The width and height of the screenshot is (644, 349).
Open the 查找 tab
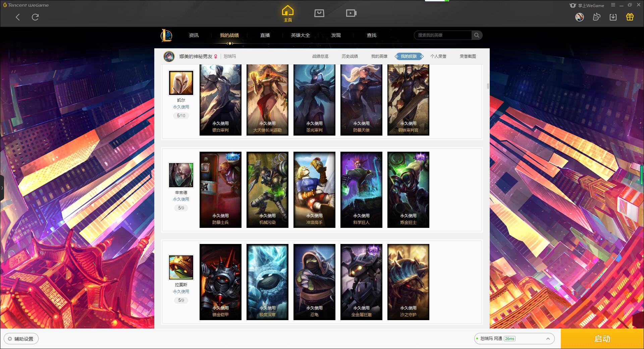[x=372, y=35]
